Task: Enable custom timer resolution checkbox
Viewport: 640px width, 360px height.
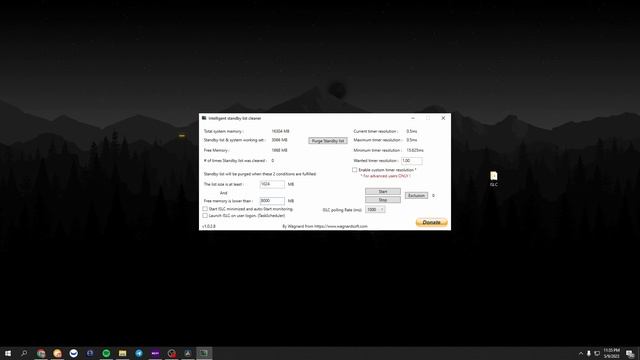Action: pos(355,170)
